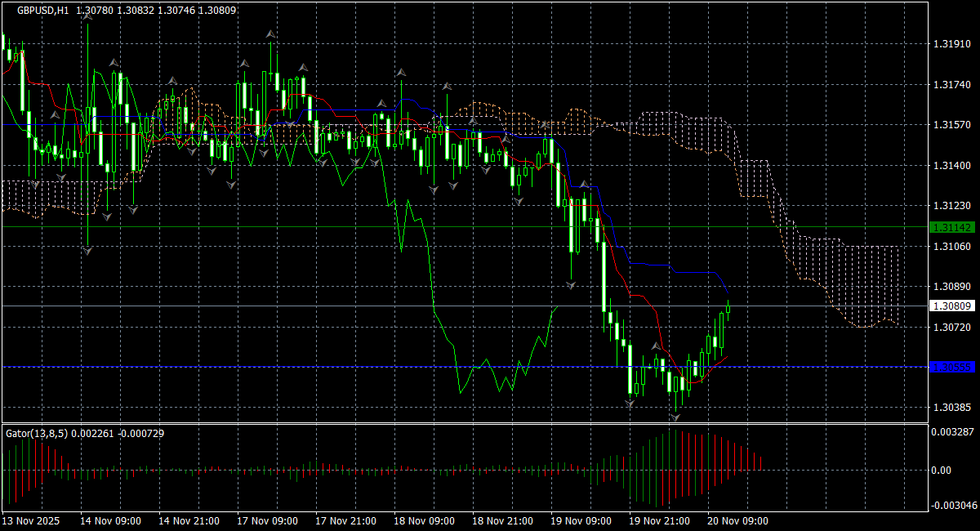
Task: Click the Gator(13,8,5) indicator label
Action: pos(37,433)
